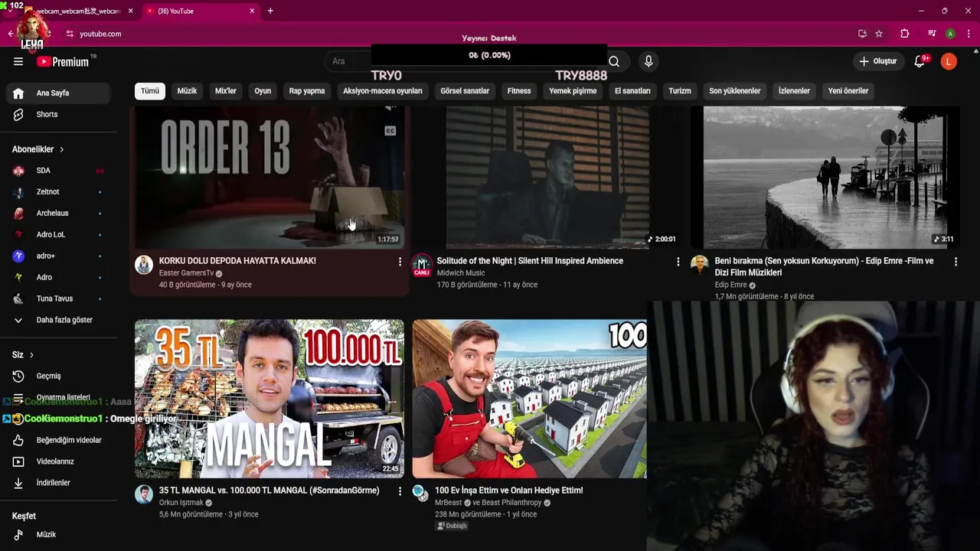Viewport: 980px width, 551px height.
Task: Select İzlenenler filter chip
Action: (x=794, y=91)
